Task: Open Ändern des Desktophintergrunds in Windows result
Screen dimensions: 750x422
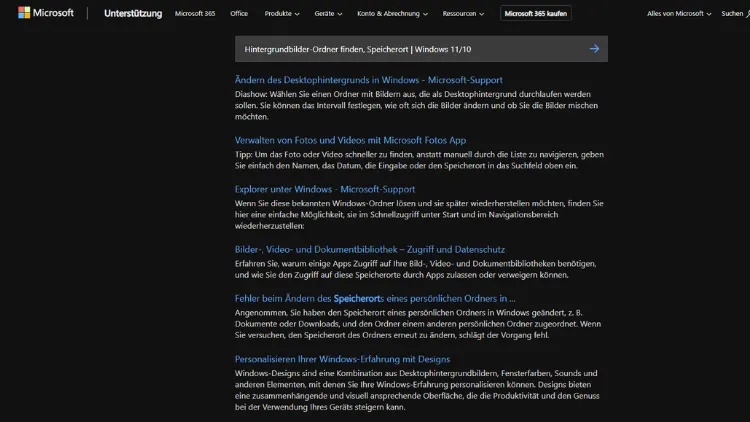Action: click(x=368, y=80)
